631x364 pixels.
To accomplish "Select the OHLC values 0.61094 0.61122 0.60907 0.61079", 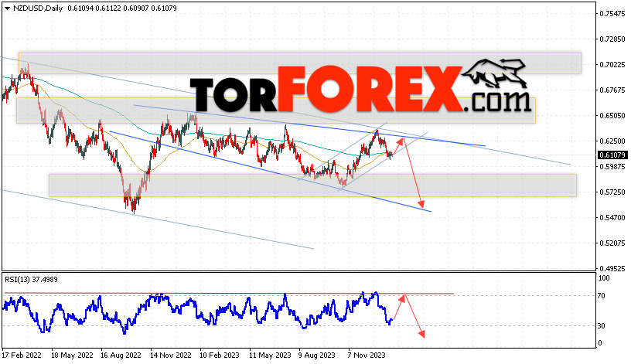I will coord(122,8).
